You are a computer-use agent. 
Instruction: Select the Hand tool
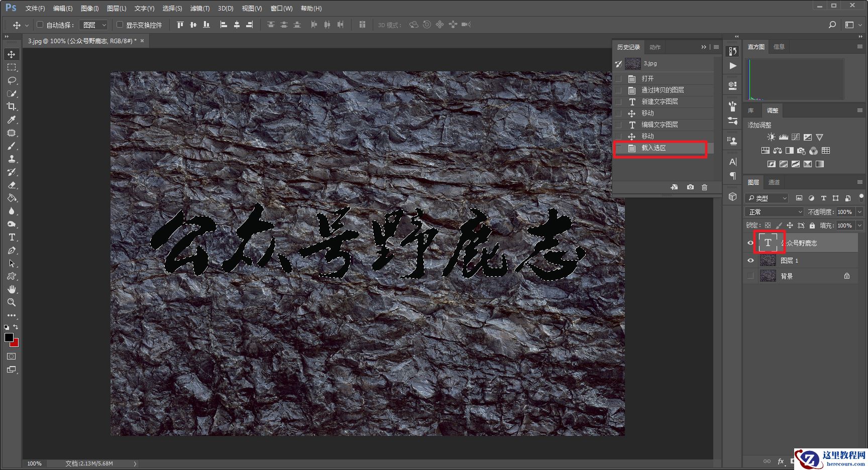click(x=12, y=289)
